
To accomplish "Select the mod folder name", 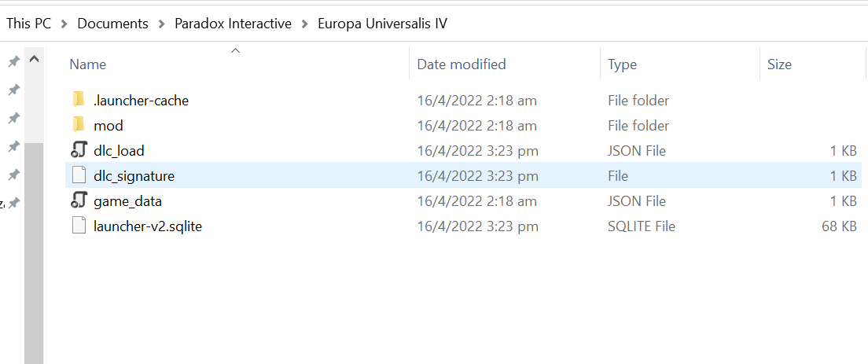I will point(108,126).
